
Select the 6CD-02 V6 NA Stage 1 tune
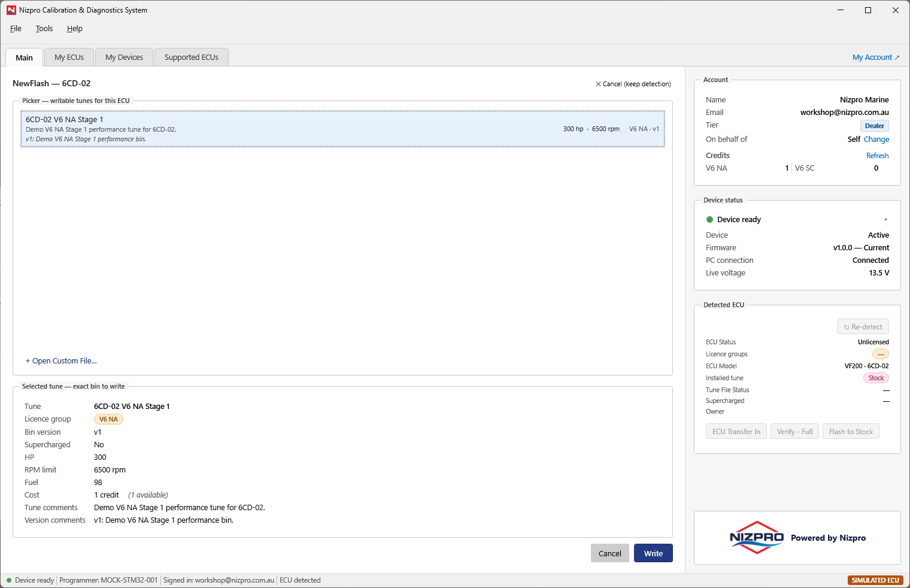[342, 129]
